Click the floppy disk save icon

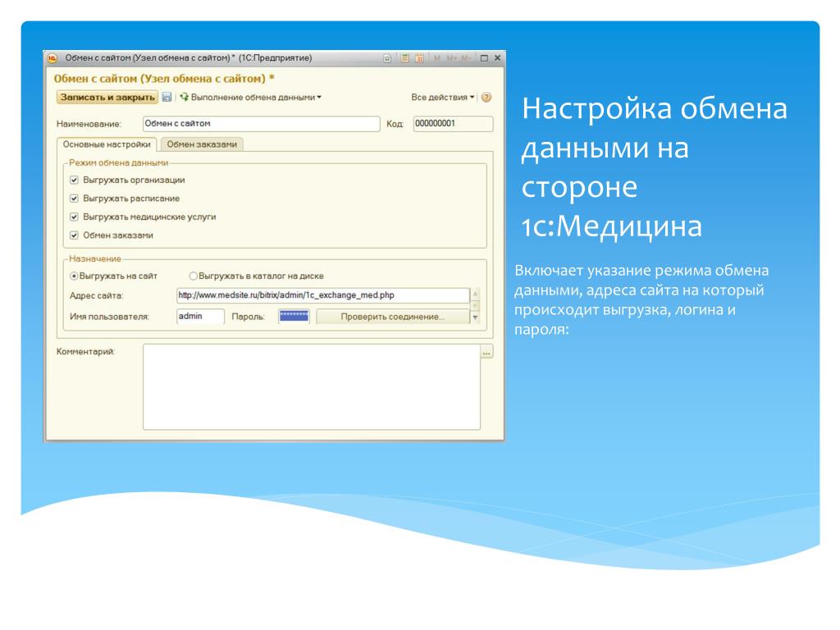coord(167,97)
